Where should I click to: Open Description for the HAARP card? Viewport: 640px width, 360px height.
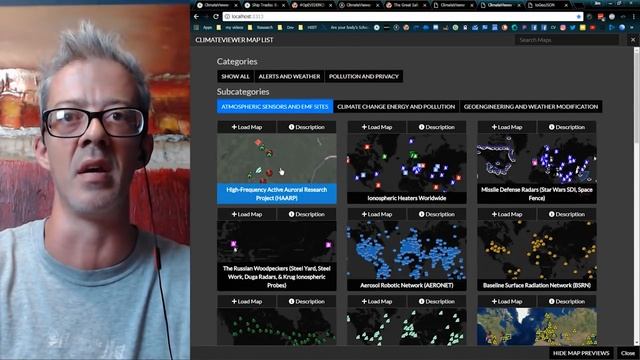[x=307, y=127]
